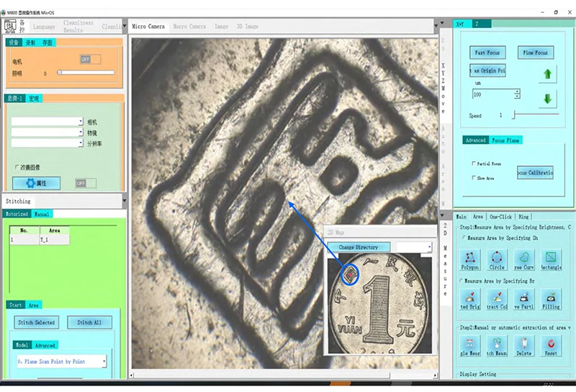Select the Polygon area measurement tool
576x392 pixels.
tap(470, 258)
